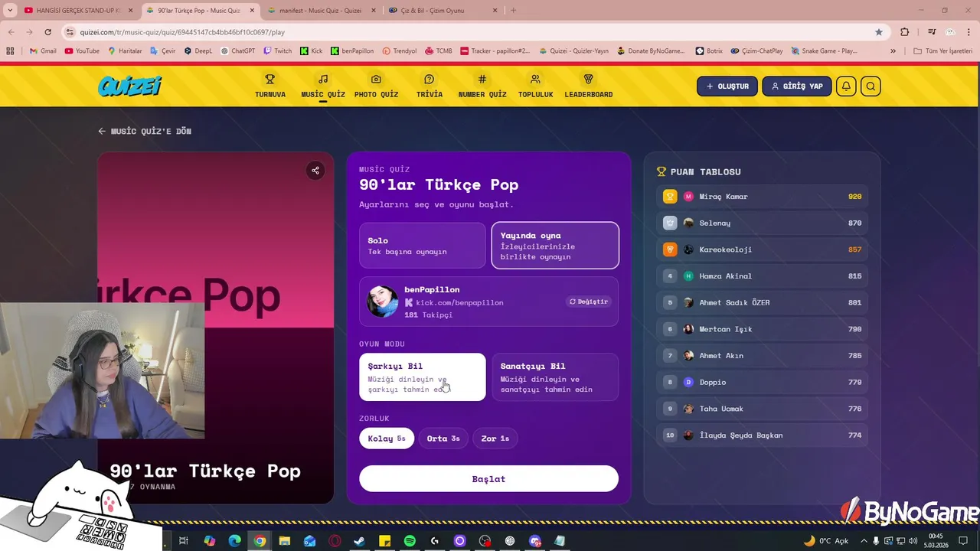Choose Kolay 5s difficulty
The image size is (980, 551).
387,439
